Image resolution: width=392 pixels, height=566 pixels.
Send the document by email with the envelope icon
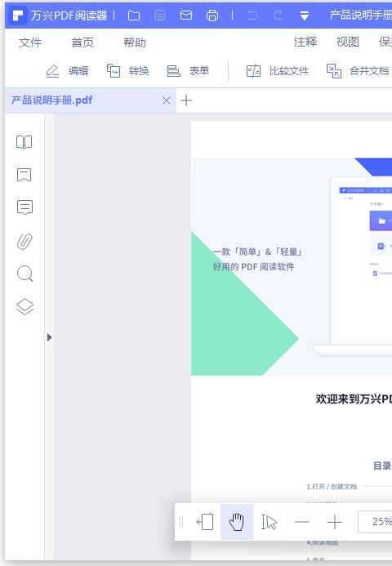(186, 16)
